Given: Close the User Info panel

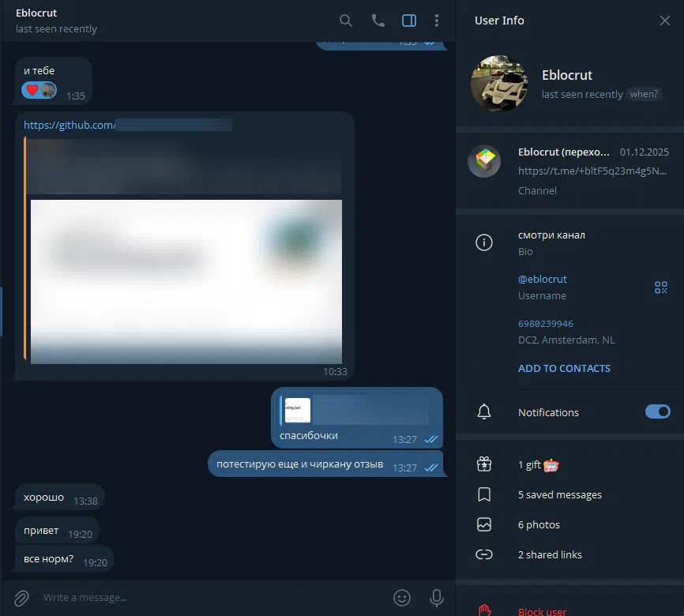Looking at the screenshot, I should tap(664, 21).
